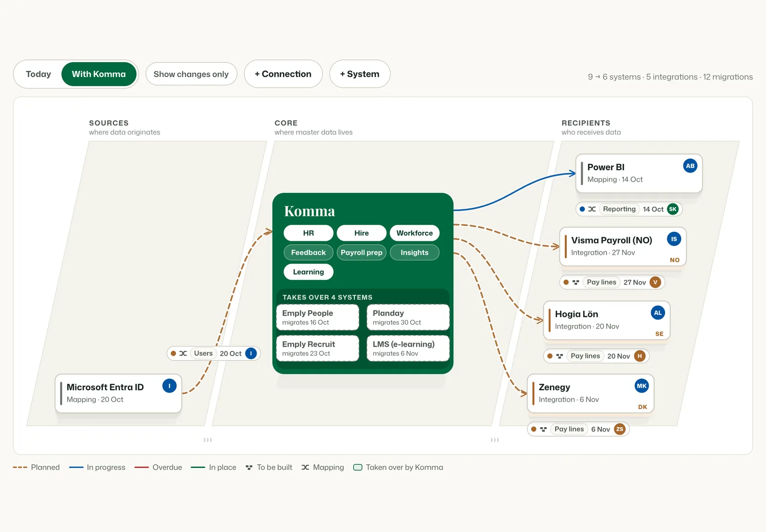Click the ZS avatar on 6 Nov pill
This screenshot has width=766, height=532.
(x=620, y=430)
